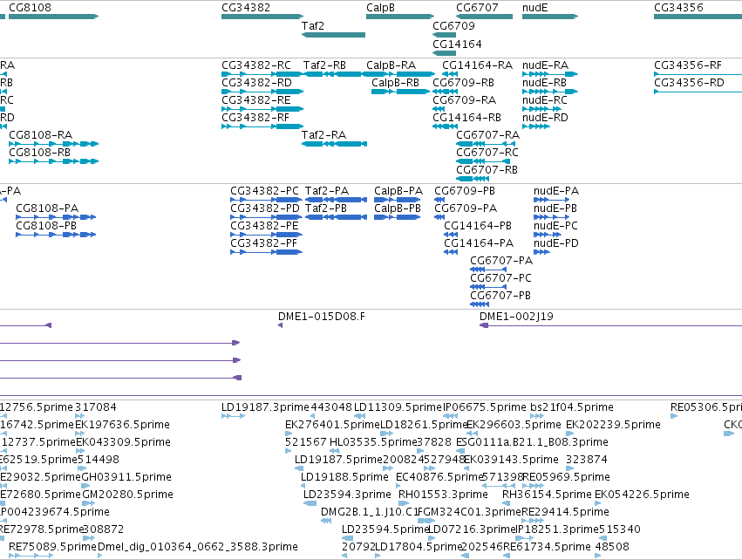Click EST EK276401.5prime
Image resolution: width=742 pixels, height=560 pixels.
pyautogui.click(x=332, y=425)
